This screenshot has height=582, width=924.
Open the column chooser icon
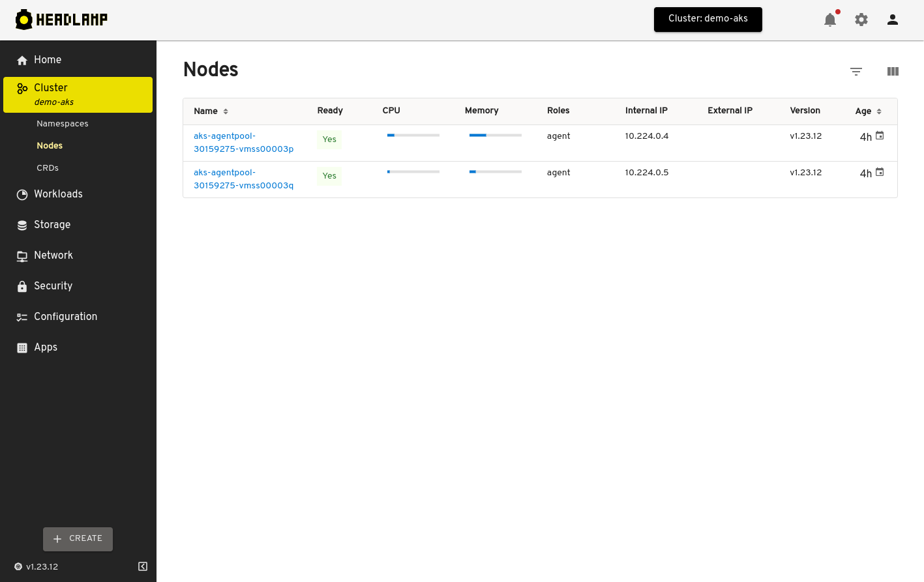pos(893,72)
